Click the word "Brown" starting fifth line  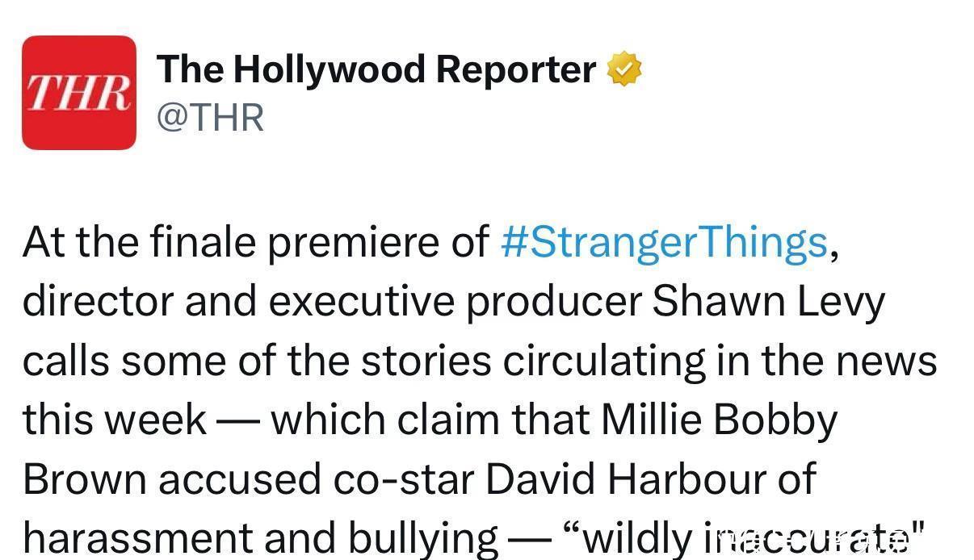coord(84,479)
